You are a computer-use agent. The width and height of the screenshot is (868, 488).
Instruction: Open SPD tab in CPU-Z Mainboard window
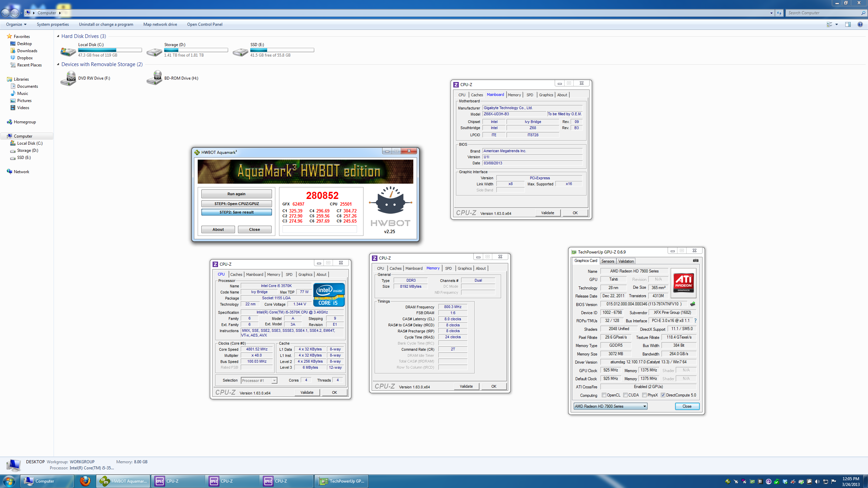point(530,95)
